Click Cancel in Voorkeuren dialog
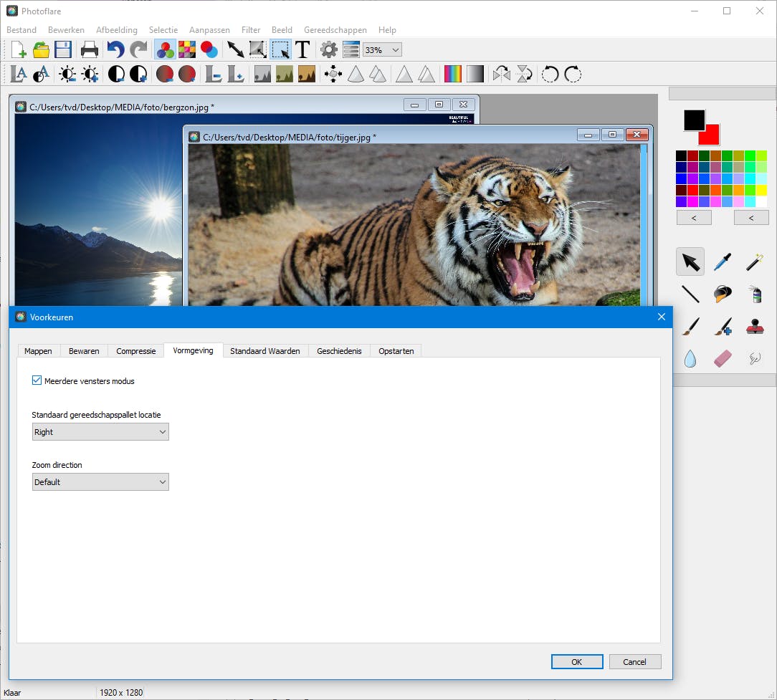The width and height of the screenshot is (777, 700). point(634,662)
